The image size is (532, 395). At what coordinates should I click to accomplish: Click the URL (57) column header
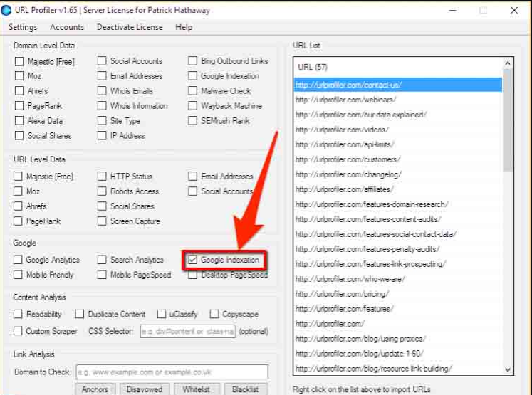coord(397,67)
